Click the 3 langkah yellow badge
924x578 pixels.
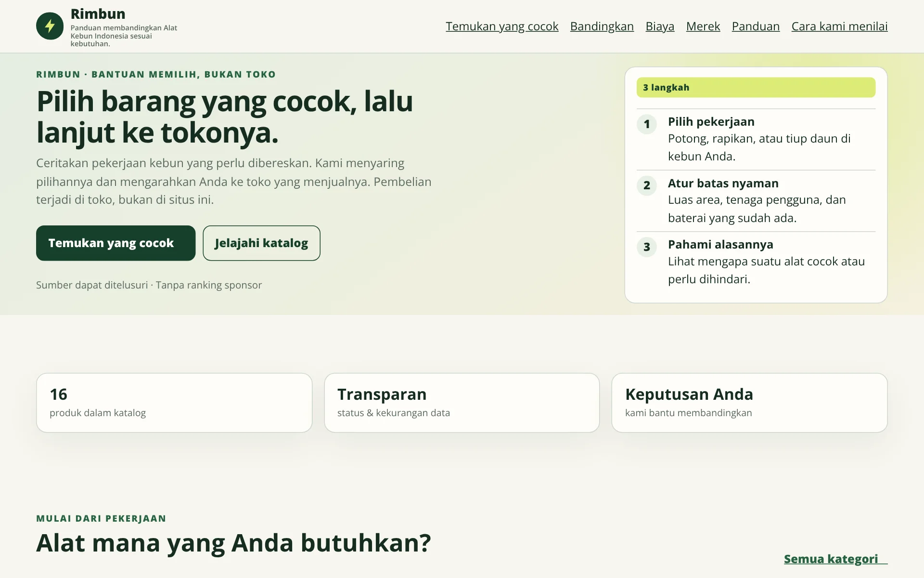point(756,87)
